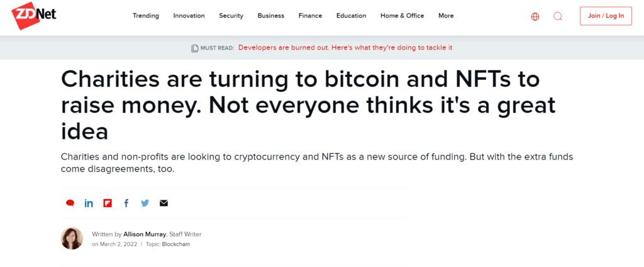This screenshot has width=644, height=267.
Task: Click Allison Murray's author photo
Action: [x=72, y=238]
